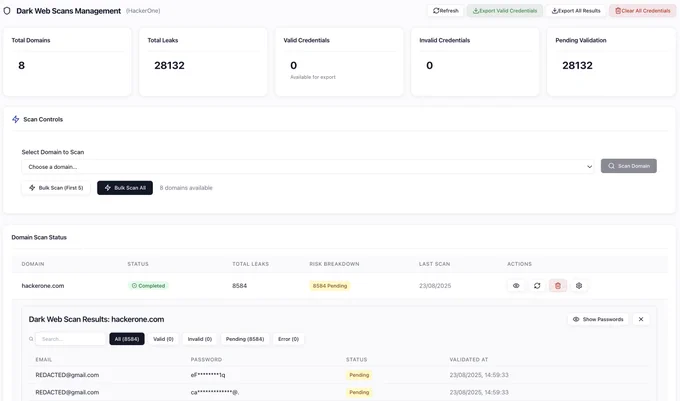Click the Valid Credentials card
Screen dimensions: 680x401
click(339, 62)
